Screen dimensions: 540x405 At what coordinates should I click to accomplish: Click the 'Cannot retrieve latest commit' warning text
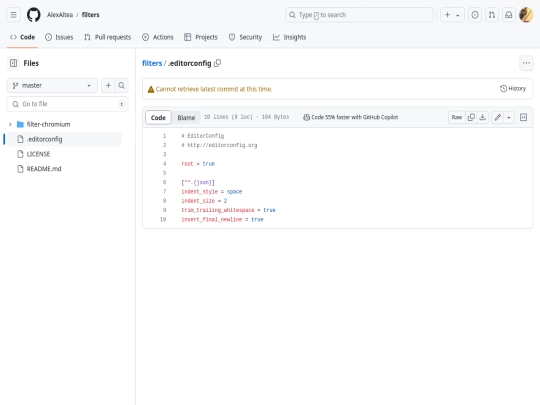(x=214, y=89)
